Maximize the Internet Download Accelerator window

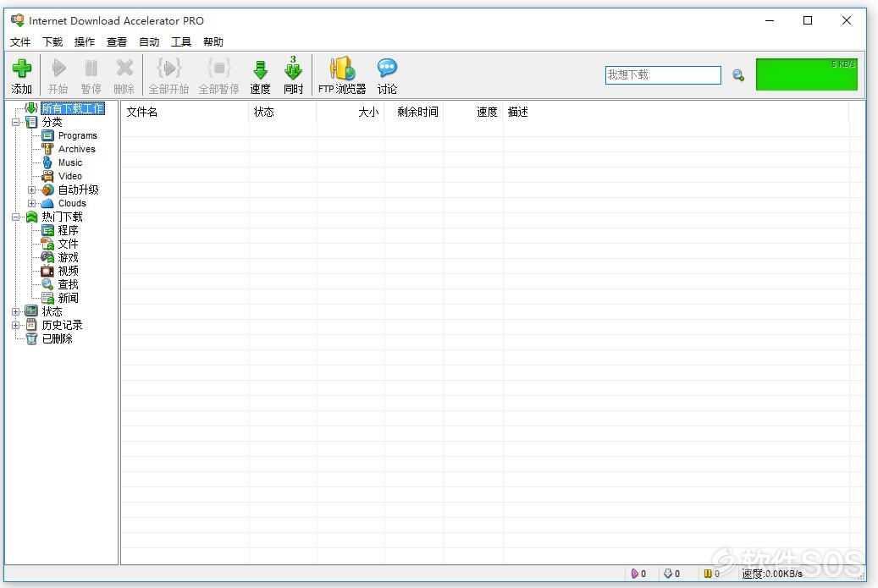pyautogui.click(x=808, y=20)
